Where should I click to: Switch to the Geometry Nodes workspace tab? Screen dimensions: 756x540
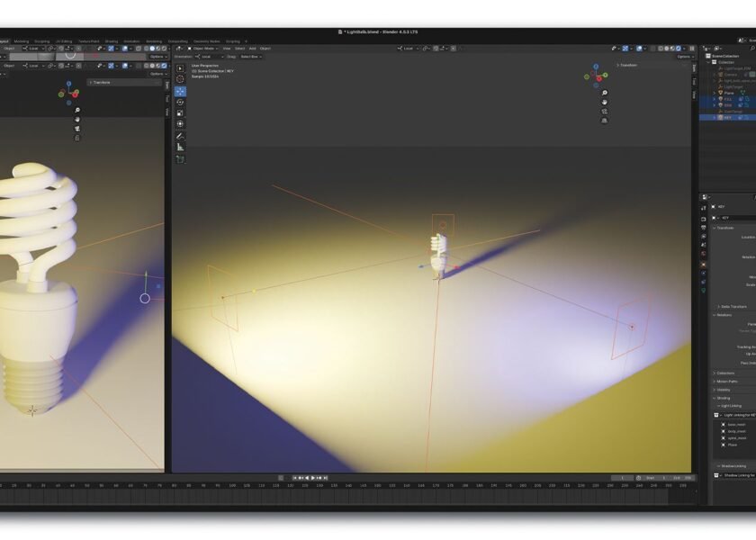point(207,40)
